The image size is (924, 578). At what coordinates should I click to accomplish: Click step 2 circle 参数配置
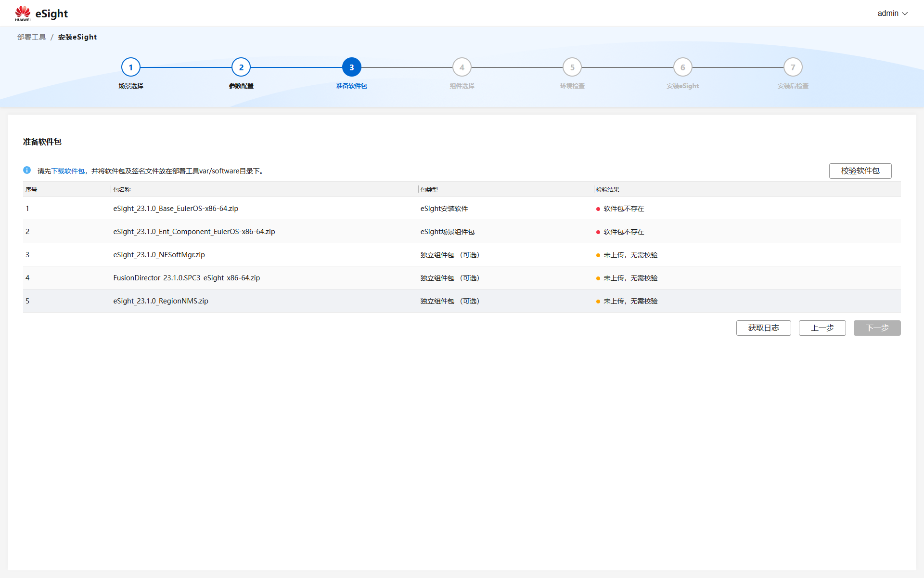coord(241,67)
